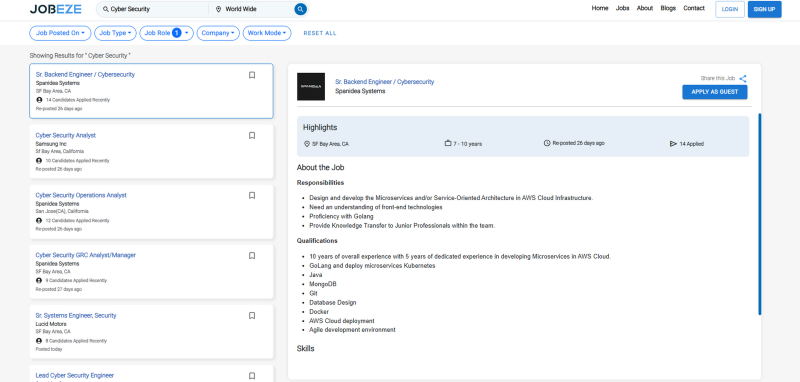The height and width of the screenshot is (382, 800).
Task: Click 'San Jose(CA), California' location text
Action: [62, 211]
